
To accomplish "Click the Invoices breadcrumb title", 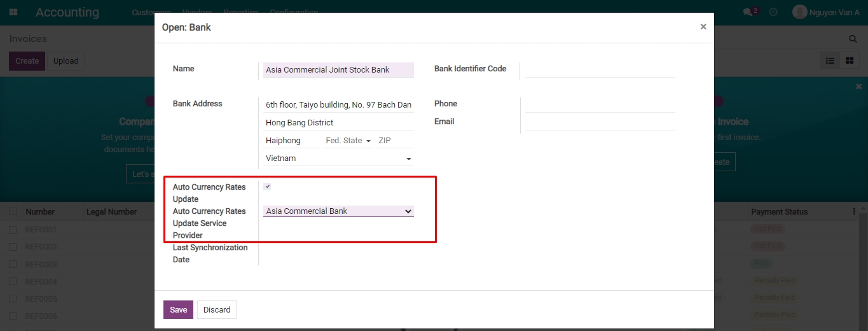I will tap(29, 39).
